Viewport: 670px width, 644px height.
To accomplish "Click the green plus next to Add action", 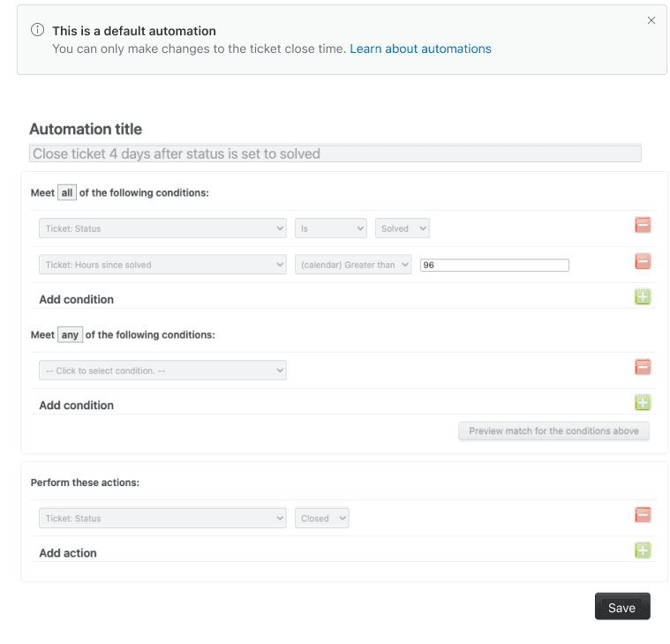I will click(643, 550).
